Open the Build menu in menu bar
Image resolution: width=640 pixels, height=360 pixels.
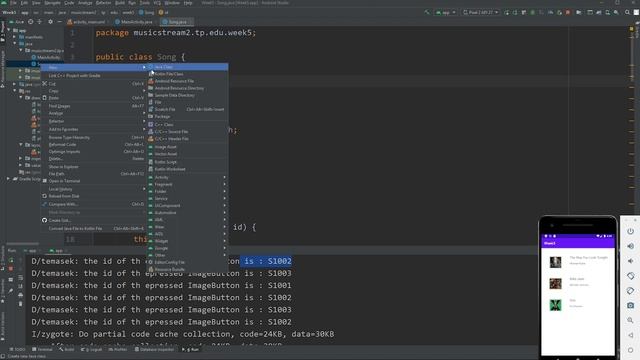[120, 3]
